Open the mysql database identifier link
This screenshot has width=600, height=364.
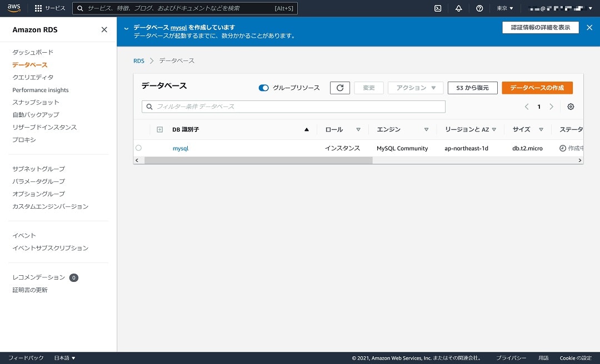pos(181,148)
